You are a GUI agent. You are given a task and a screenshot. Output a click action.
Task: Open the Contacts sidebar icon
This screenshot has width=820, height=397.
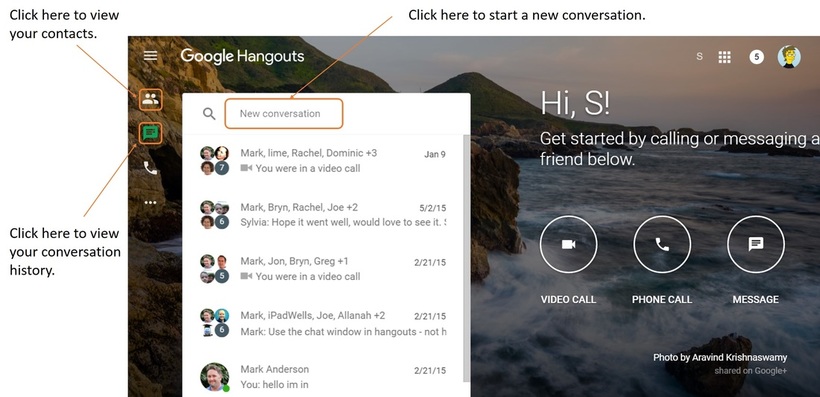pos(151,99)
